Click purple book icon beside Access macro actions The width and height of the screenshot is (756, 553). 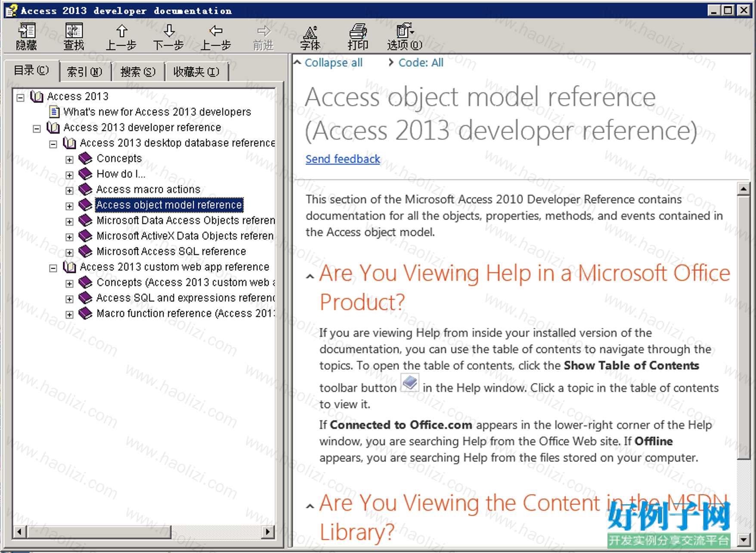pos(86,190)
